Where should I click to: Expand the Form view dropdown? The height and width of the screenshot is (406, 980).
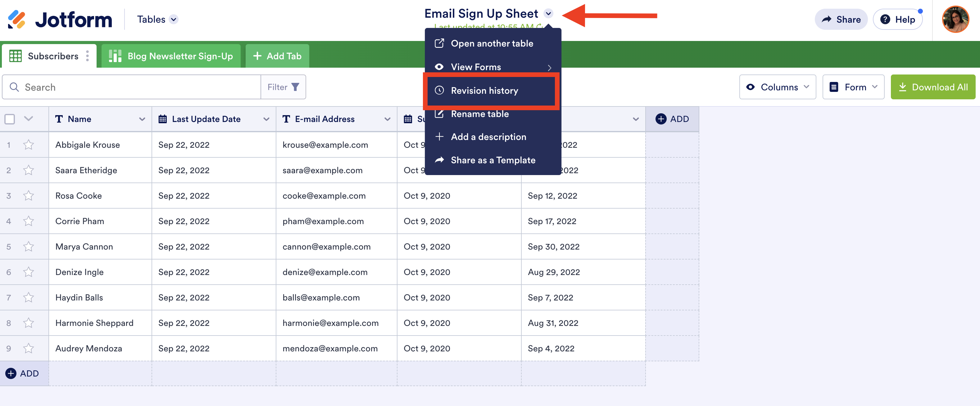[x=853, y=87]
